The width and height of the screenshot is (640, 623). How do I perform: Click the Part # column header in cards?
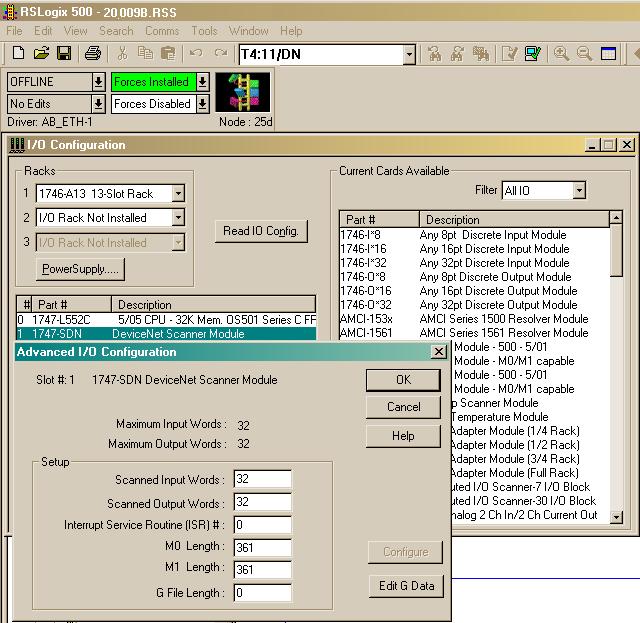tap(380, 220)
